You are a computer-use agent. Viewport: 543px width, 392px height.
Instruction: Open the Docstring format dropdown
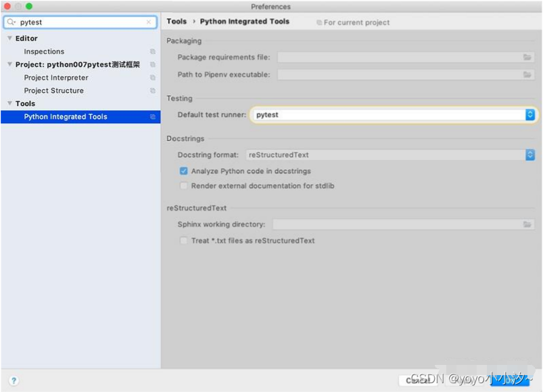coord(390,155)
